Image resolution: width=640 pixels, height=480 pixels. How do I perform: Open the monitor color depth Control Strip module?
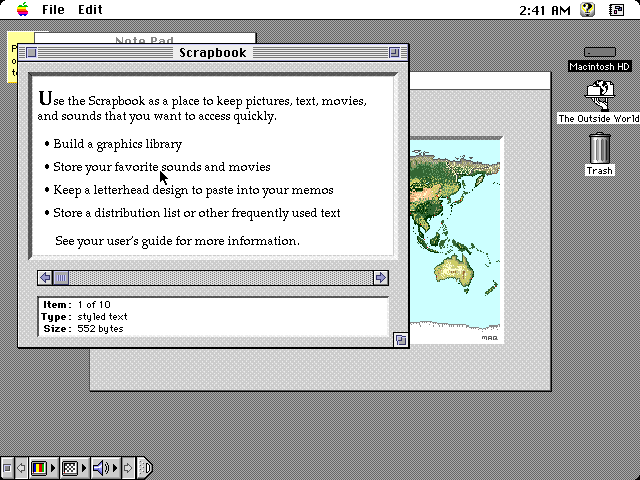(x=43, y=468)
